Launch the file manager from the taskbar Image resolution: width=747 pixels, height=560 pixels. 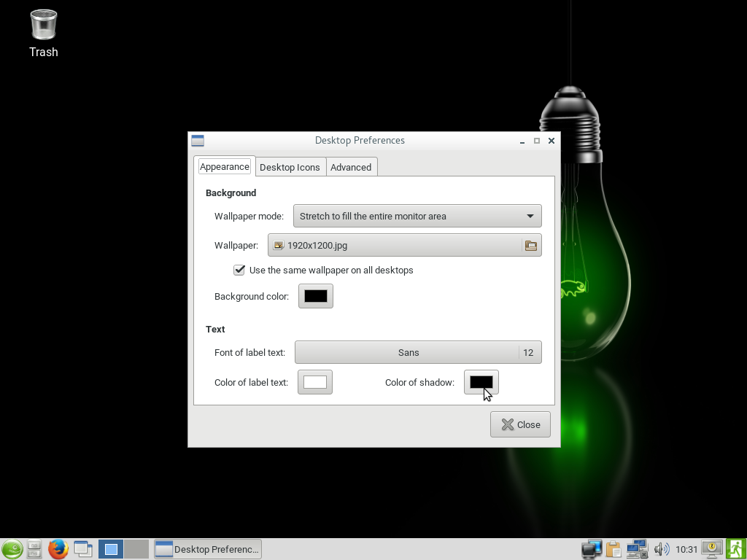point(34,549)
